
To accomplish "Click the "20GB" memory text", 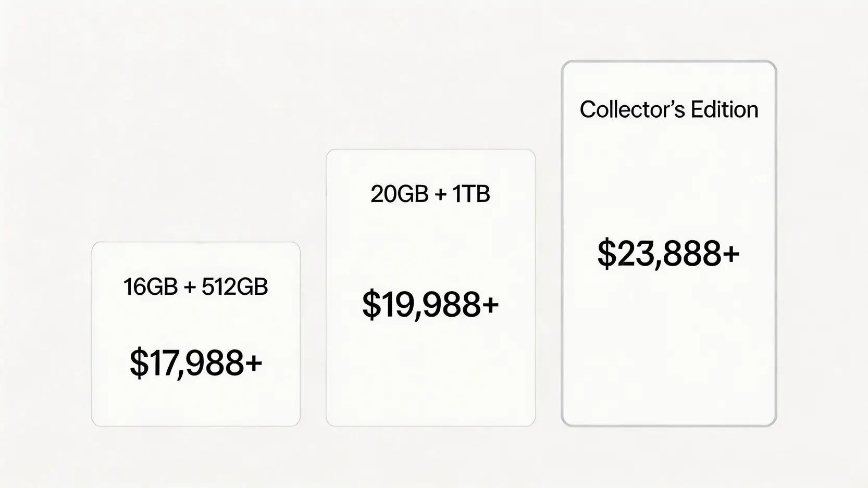I will (x=399, y=194).
